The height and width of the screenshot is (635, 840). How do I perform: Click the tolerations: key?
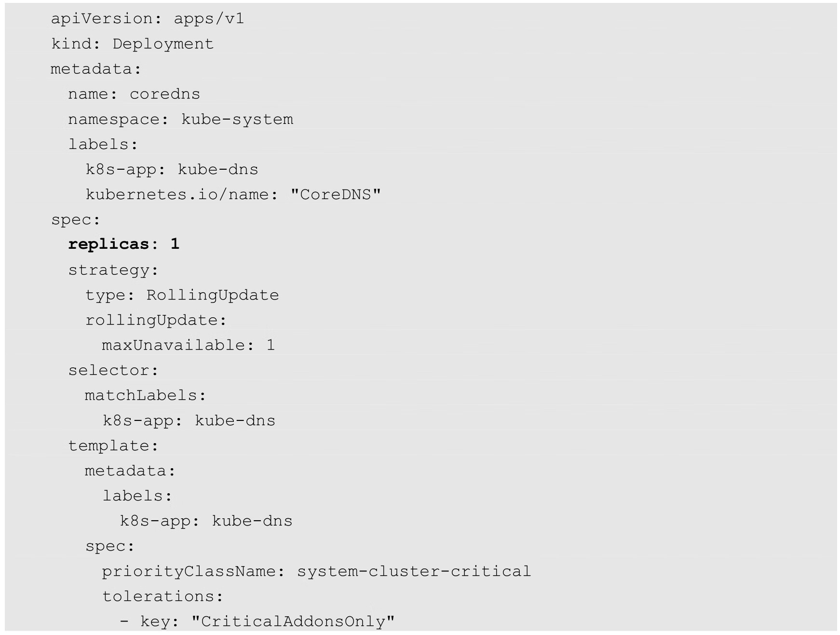tap(163, 596)
